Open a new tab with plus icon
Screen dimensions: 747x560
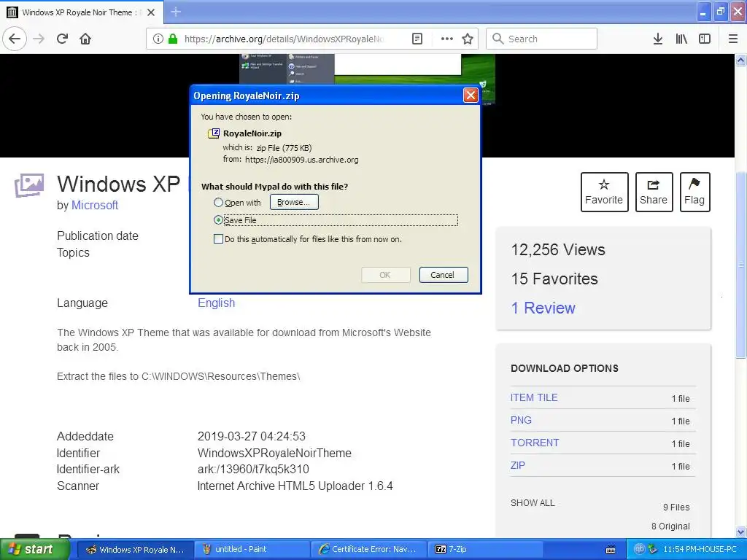coord(176,12)
